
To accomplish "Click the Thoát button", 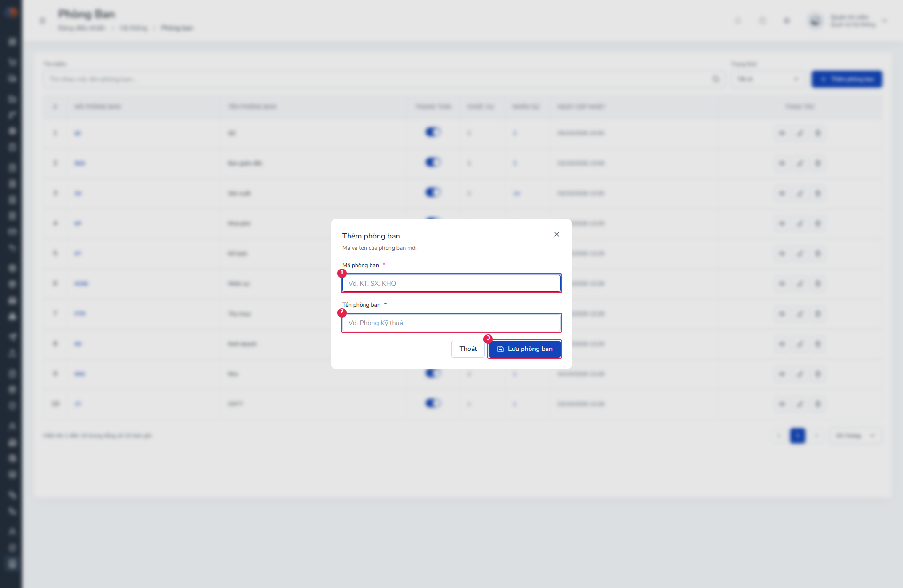I will [468, 349].
